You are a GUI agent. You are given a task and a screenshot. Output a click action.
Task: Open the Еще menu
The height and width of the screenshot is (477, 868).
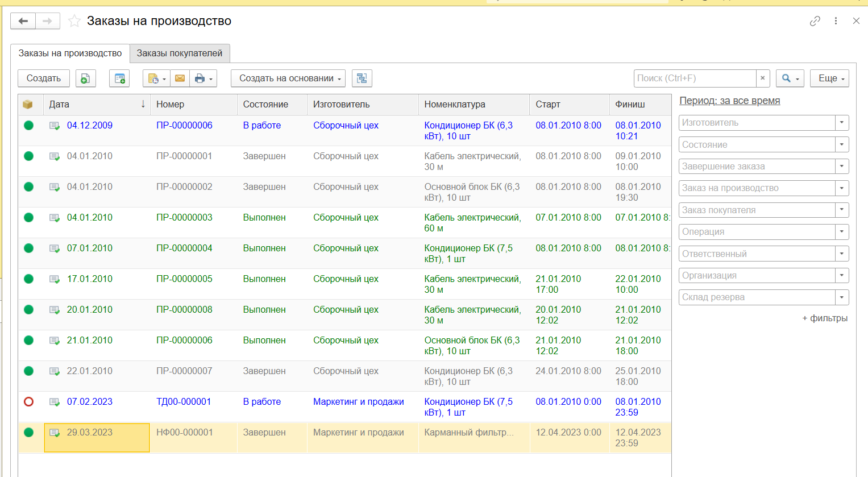tap(829, 78)
